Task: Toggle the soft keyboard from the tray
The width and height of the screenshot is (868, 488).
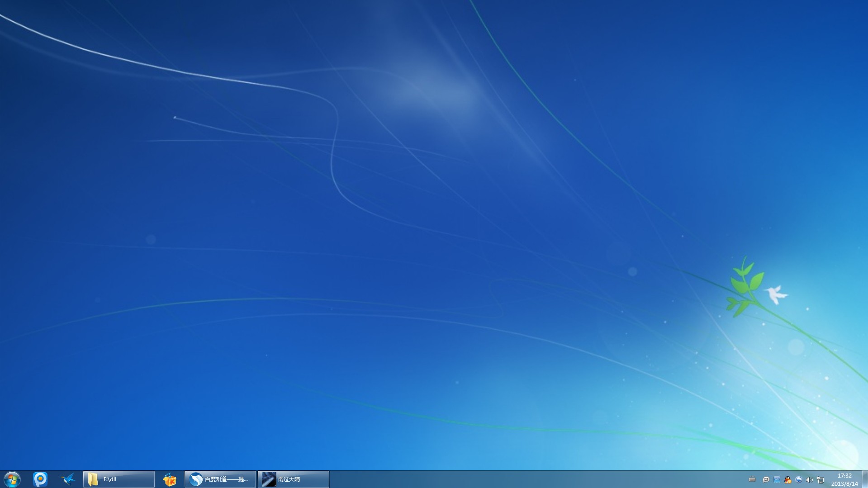Action: click(x=753, y=479)
